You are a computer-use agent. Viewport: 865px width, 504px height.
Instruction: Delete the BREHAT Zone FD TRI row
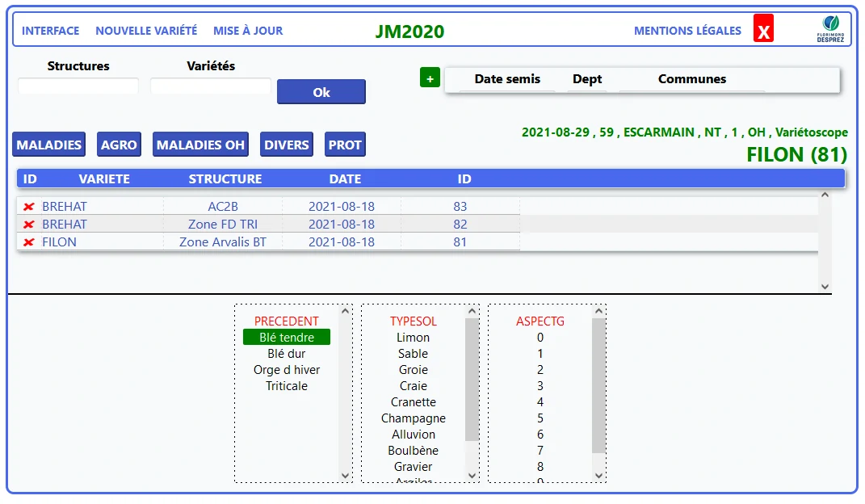pos(29,225)
